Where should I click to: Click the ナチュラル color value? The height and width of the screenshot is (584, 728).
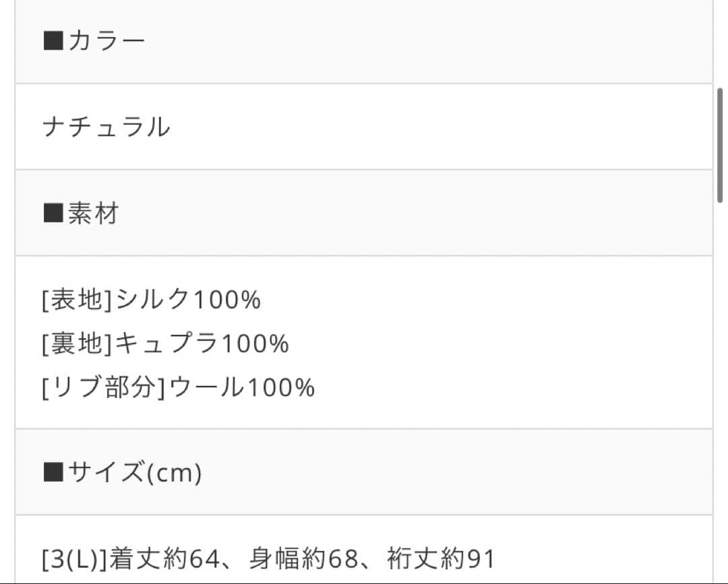106,127
